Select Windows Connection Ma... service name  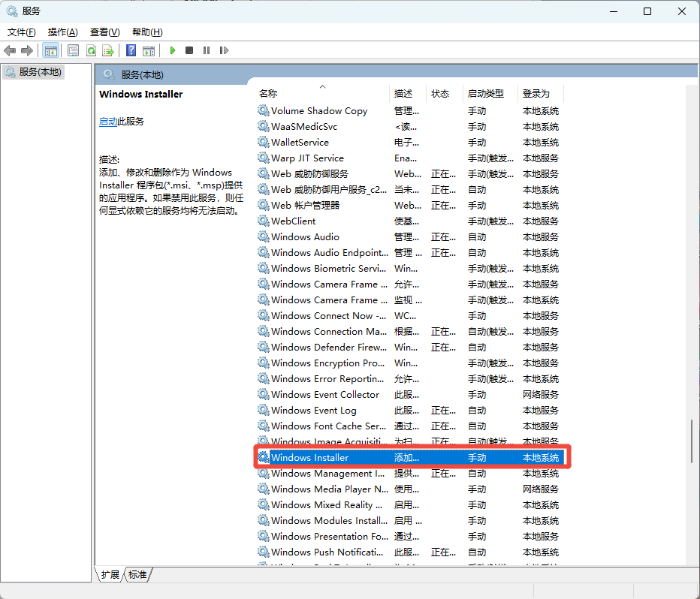pyautogui.click(x=329, y=331)
